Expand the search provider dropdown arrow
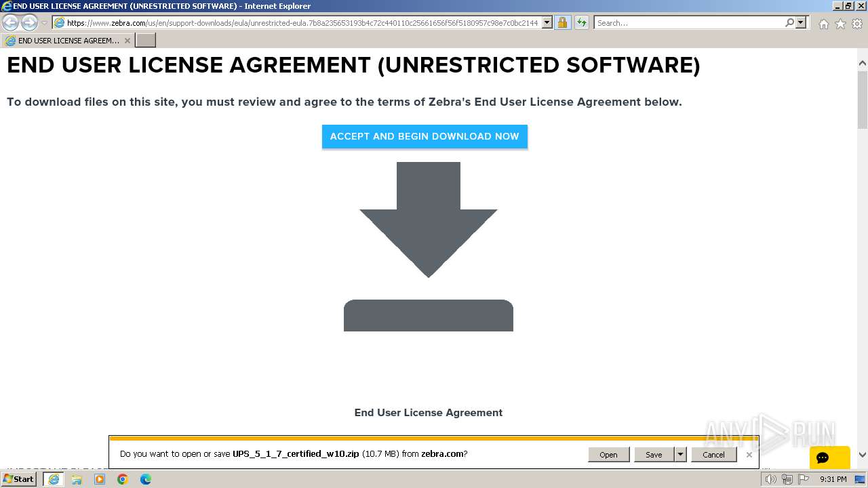The width and height of the screenshot is (868, 488). point(801,22)
